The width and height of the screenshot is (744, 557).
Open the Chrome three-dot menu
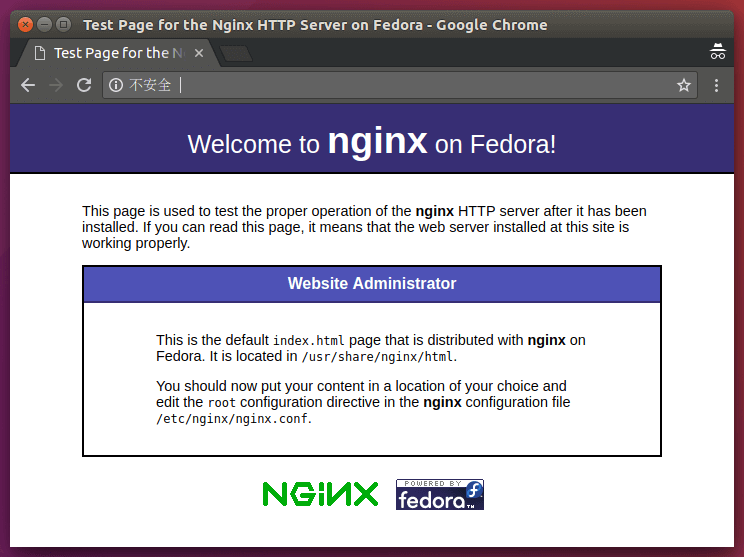pos(716,85)
